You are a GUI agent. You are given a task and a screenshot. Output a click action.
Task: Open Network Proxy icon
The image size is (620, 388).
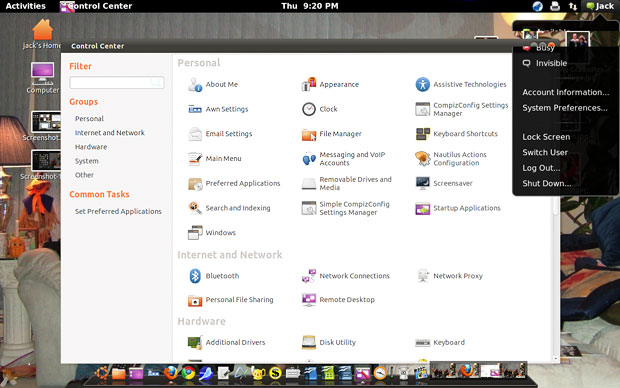point(423,276)
